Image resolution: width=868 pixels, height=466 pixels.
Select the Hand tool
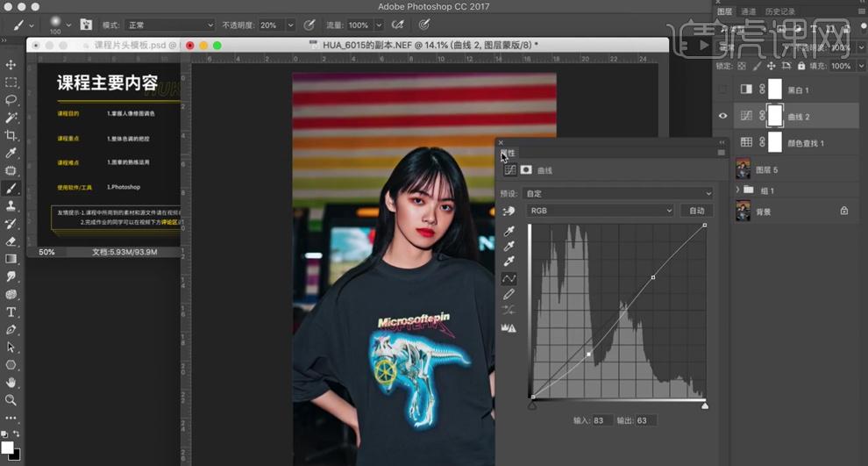tap(11, 383)
